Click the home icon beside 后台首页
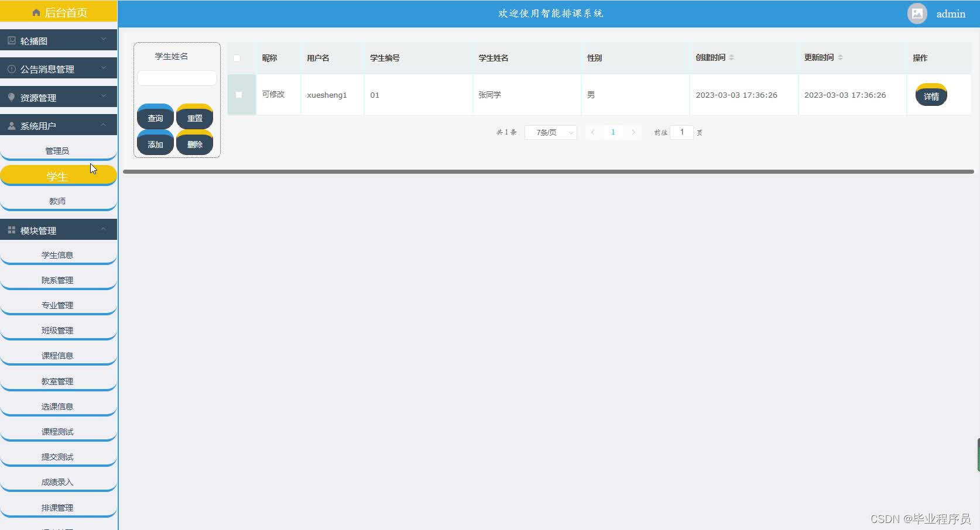The width and height of the screenshot is (980, 530). click(x=36, y=12)
